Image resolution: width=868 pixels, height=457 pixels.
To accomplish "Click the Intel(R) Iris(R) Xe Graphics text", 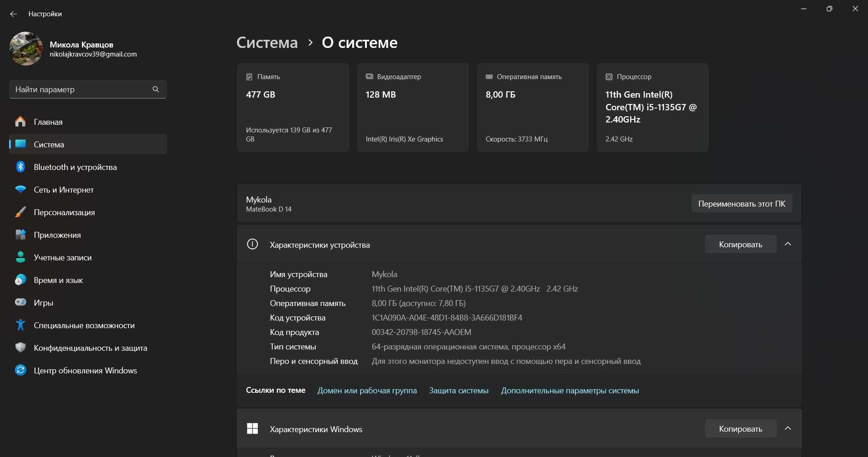I will point(404,139).
